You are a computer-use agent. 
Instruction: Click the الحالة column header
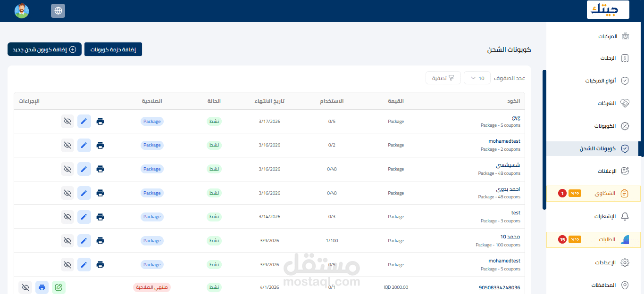[x=214, y=101]
